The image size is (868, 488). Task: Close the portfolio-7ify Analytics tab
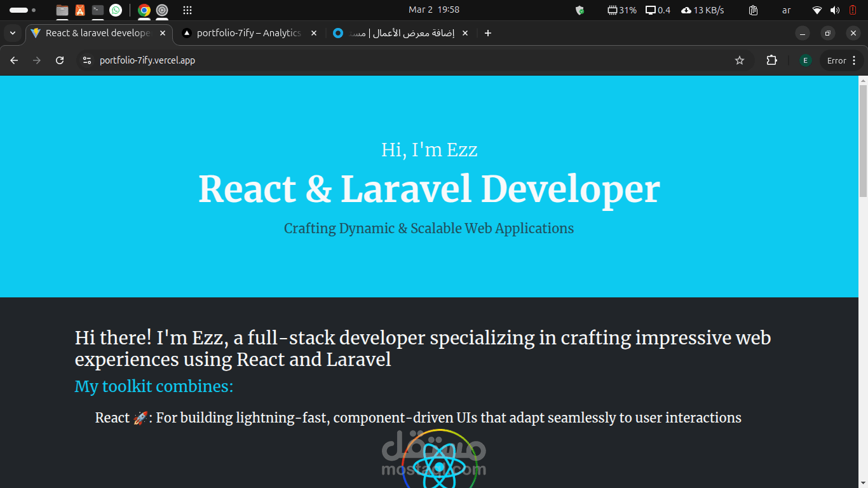313,33
